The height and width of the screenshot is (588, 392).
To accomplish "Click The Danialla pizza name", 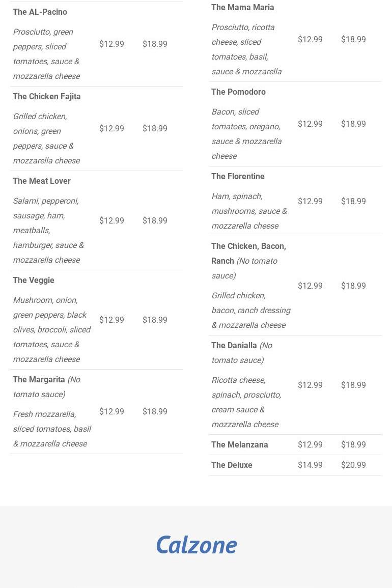I will 234,345.
